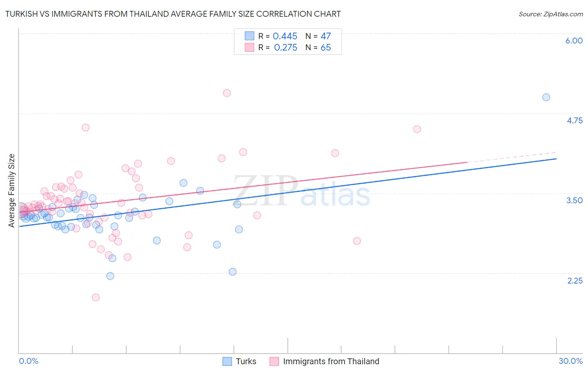Click the R value 0.275 in legend

[x=286, y=47]
